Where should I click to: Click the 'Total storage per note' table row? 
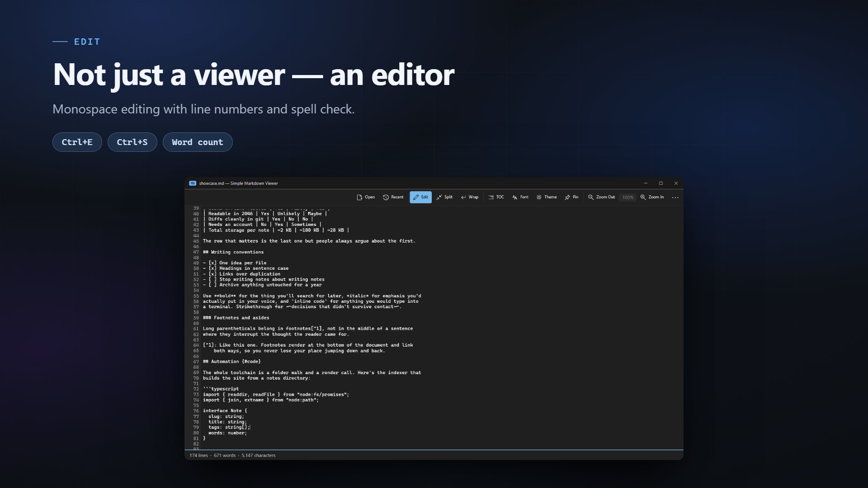pyautogui.click(x=276, y=230)
